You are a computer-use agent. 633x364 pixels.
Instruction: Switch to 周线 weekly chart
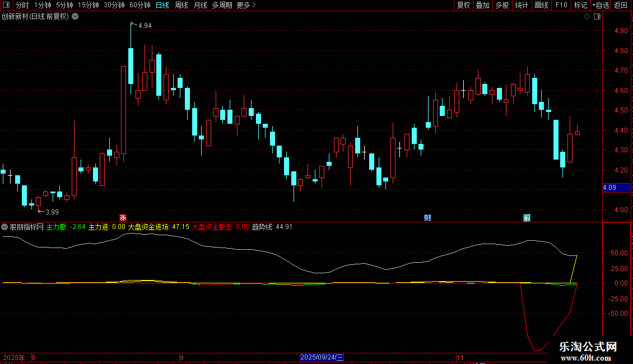point(181,5)
